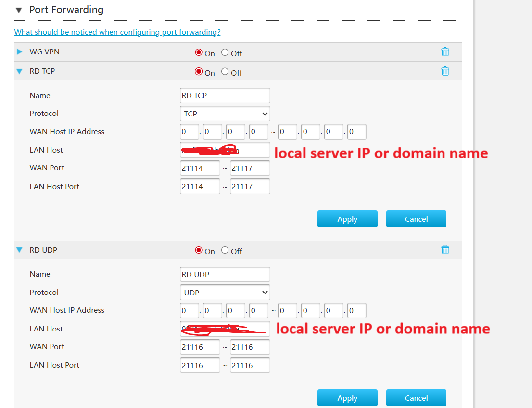Select On for WG VPN rule
Viewport: 532px width, 408px height.
[198, 52]
